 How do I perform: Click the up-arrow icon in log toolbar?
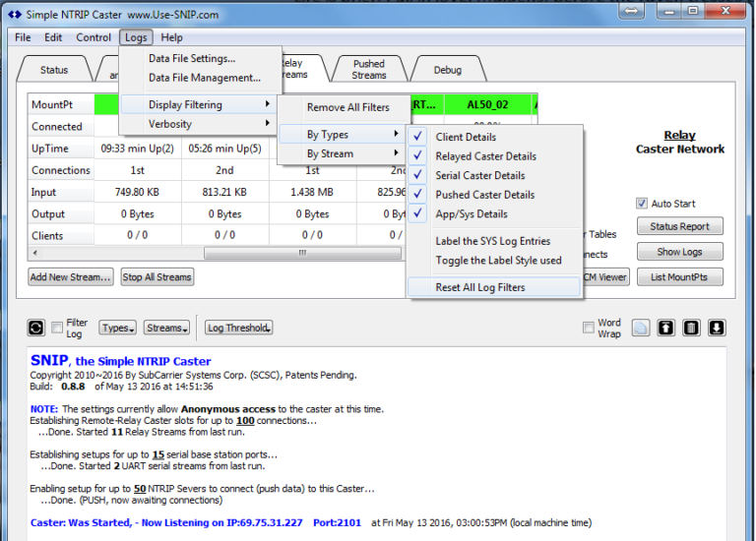[x=666, y=328]
